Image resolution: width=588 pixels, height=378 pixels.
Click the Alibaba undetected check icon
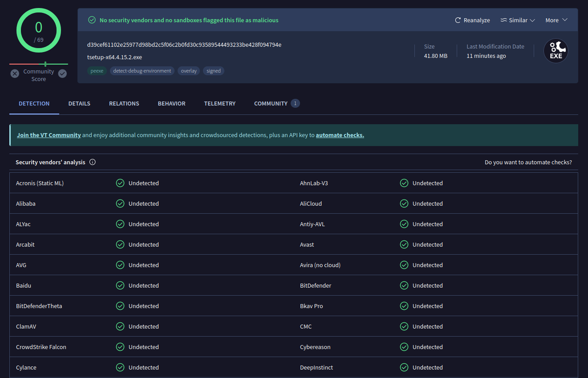coord(120,203)
